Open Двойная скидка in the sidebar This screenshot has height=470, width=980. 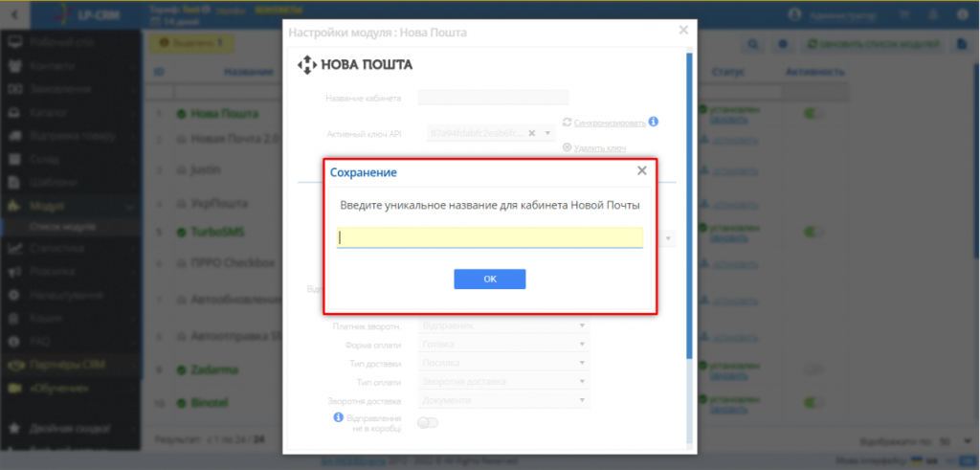click(x=71, y=430)
